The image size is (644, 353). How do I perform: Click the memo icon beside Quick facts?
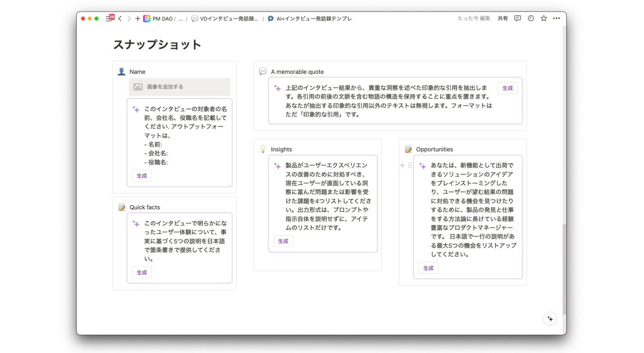pyautogui.click(x=121, y=207)
